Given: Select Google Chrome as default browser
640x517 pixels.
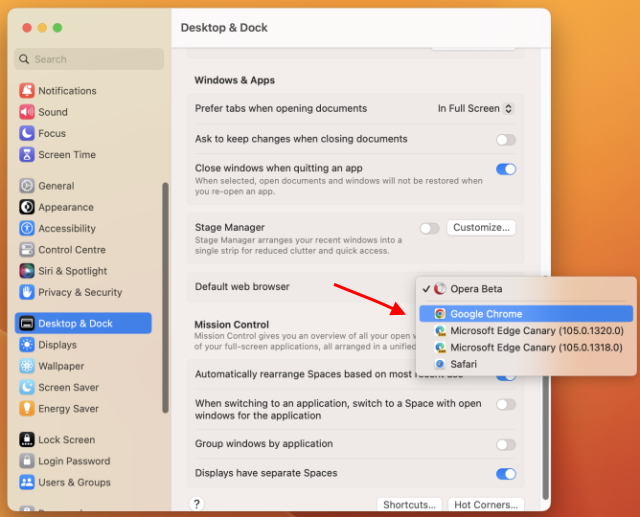Looking at the screenshot, I should coord(526,314).
